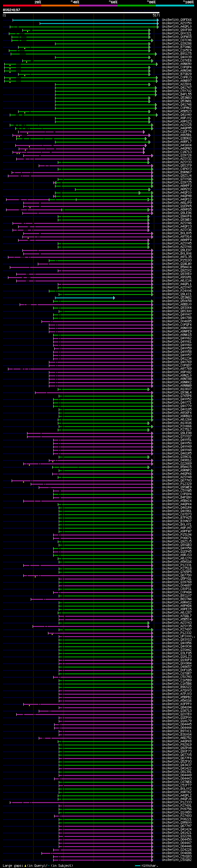This screenshot has width=197, height=868.
Task: Click the orange ~40% identity legend bar
Action: click(x=60, y=6)
